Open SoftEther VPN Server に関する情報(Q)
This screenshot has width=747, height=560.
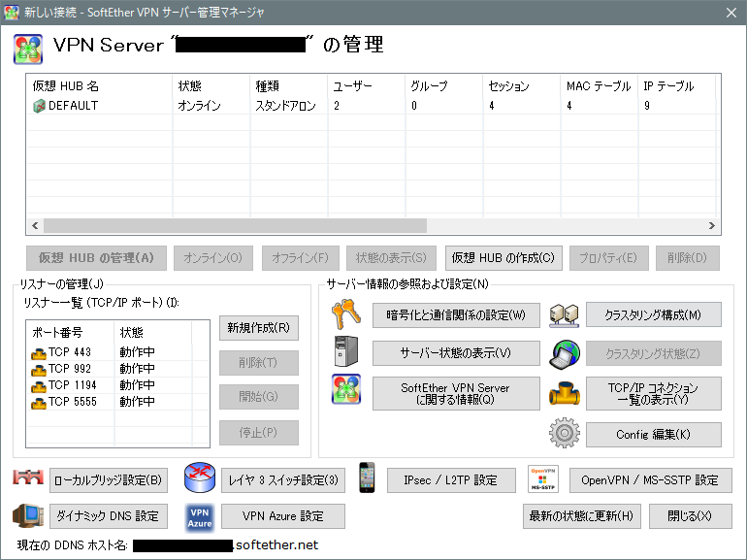pos(456,394)
